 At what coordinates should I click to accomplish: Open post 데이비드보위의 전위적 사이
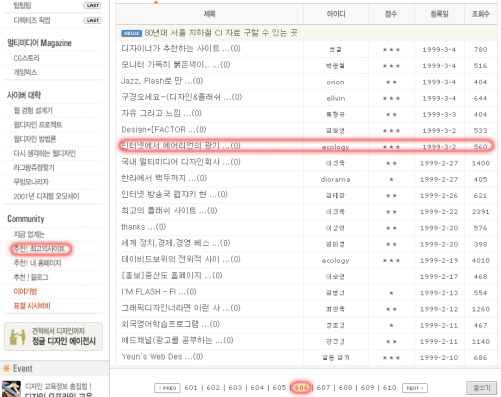[x=181, y=259]
